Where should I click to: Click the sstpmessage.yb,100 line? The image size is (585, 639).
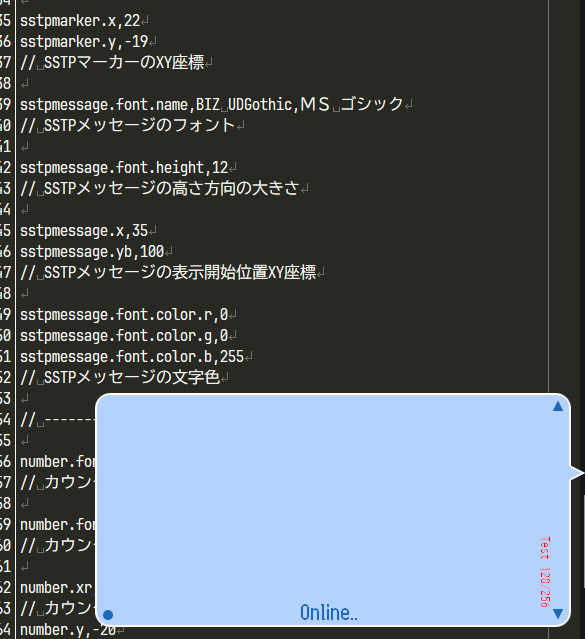click(x=92, y=251)
